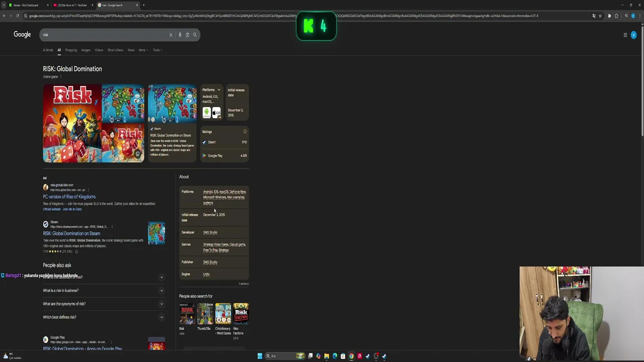Open the Google apps grid

tap(625, 35)
